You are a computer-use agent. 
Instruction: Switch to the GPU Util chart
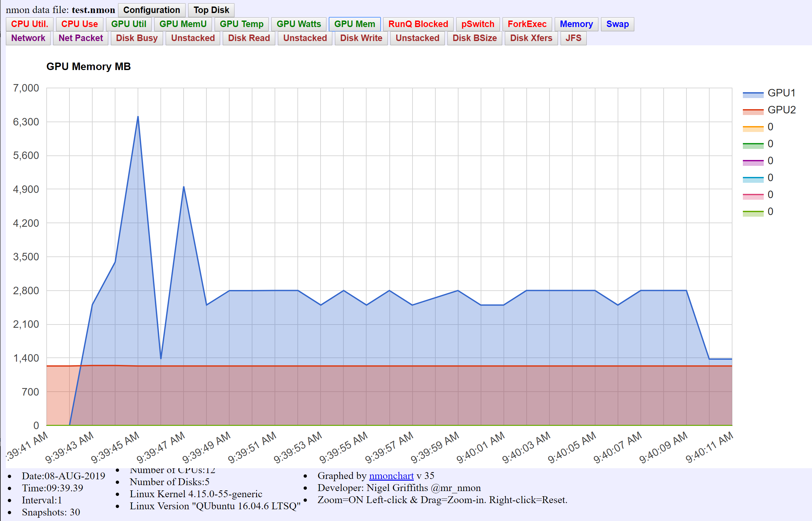click(129, 24)
